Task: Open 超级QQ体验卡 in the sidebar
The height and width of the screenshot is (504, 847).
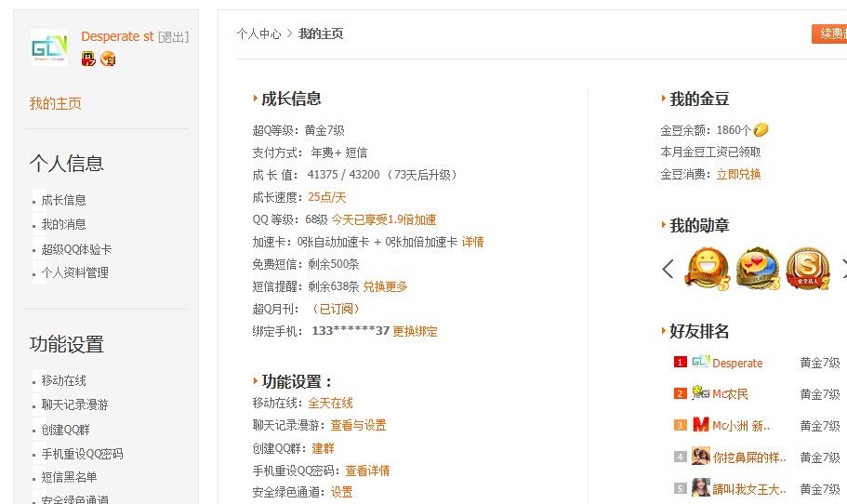Action: pyautogui.click(x=77, y=249)
